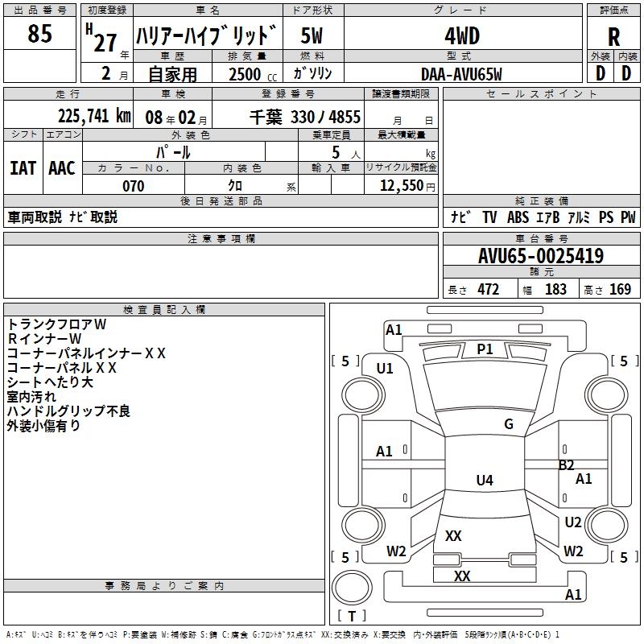Image resolution: width=644 pixels, height=644 pixels.
Task: Select the U4 roof mark on the diagram
Action: pyautogui.click(x=485, y=480)
